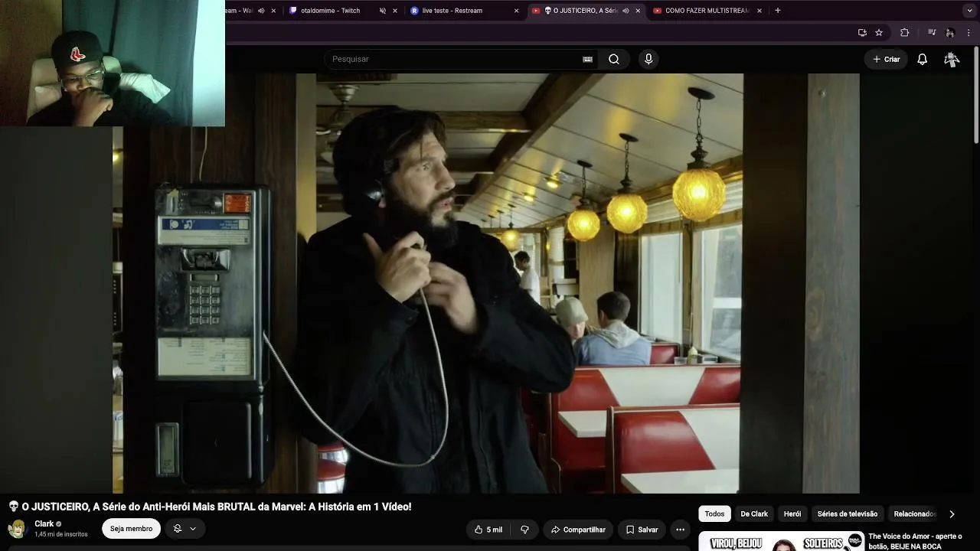Click the YouTube search magnifier button

coord(614,59)
